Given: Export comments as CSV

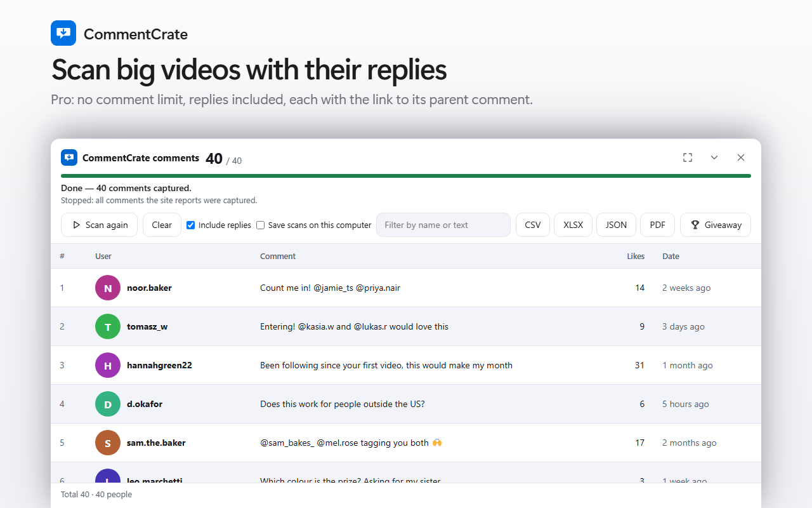Looking at the screenshot, I should (x=533, y=225).
